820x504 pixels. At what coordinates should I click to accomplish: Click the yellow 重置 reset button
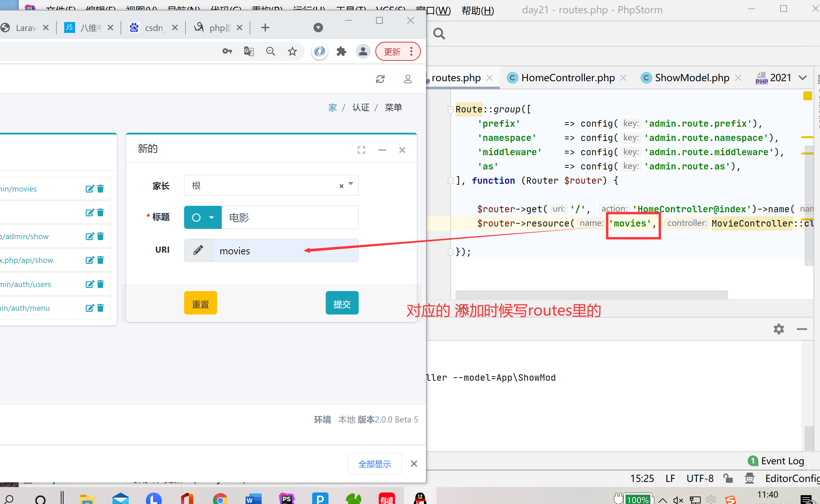pos(200,303)
